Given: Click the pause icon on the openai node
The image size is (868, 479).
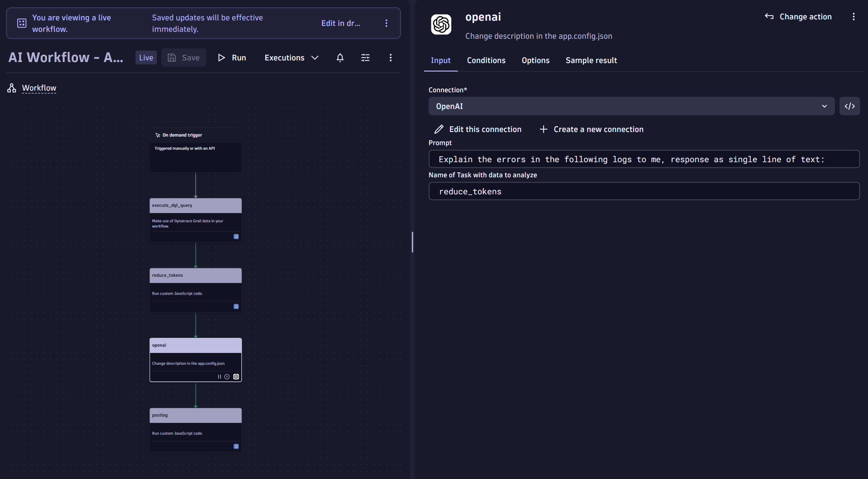Looking at the screenshot, I should 219,377.
